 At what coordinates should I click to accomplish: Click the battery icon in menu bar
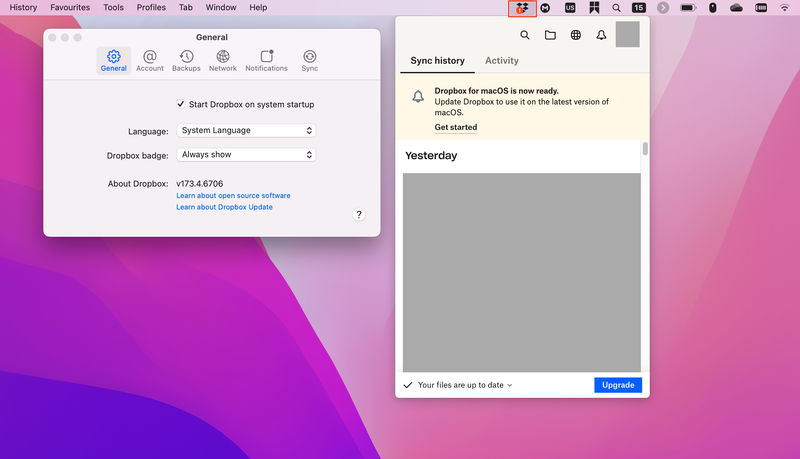pyautogui.click(x=688, y=8)
